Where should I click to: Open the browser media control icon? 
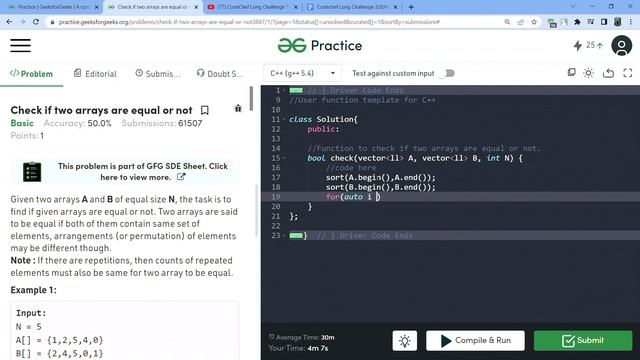tap(591, 22)
